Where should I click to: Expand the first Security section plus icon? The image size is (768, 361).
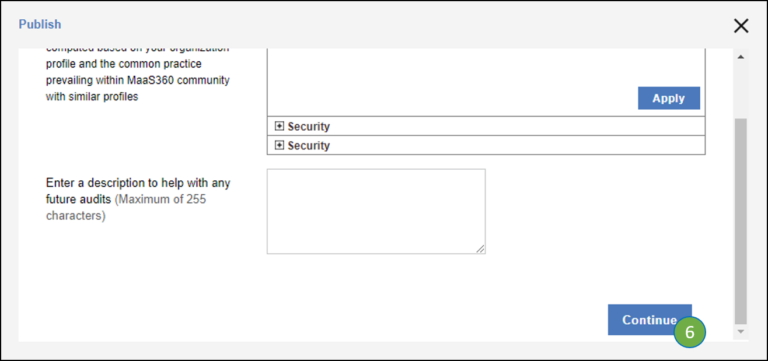coord(279,126)
